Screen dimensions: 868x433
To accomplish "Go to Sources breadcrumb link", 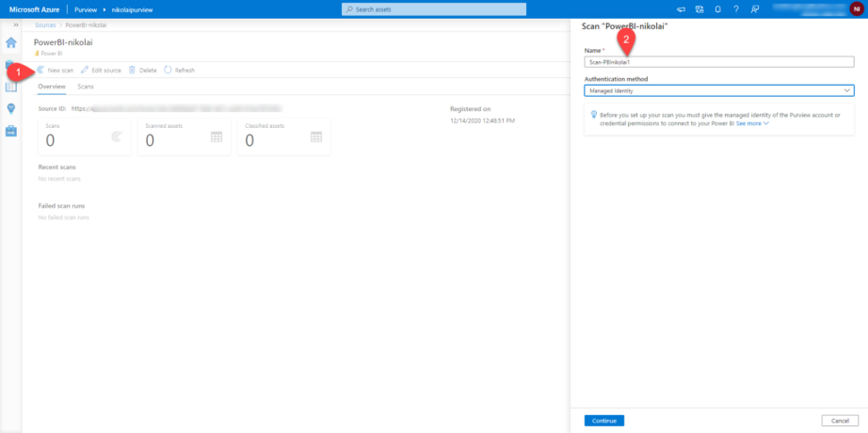I will tap(45, 25).
